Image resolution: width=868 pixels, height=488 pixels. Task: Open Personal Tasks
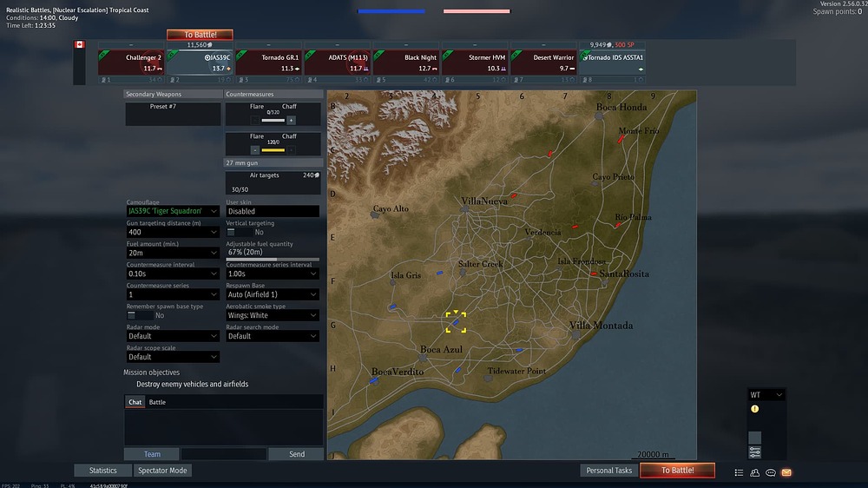click(x=609, y=471)
